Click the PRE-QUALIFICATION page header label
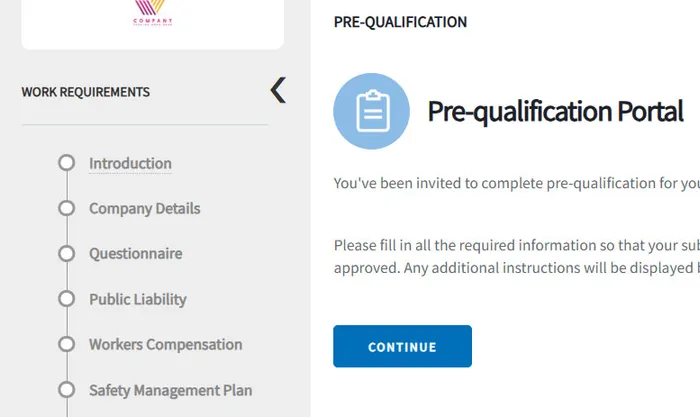 click(400, 22)
